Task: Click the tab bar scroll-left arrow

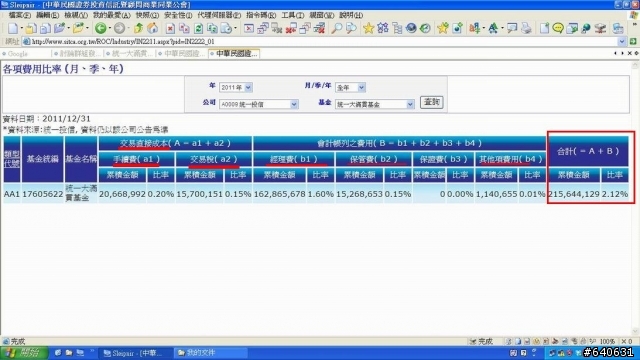Action: [x=615, y=53]
